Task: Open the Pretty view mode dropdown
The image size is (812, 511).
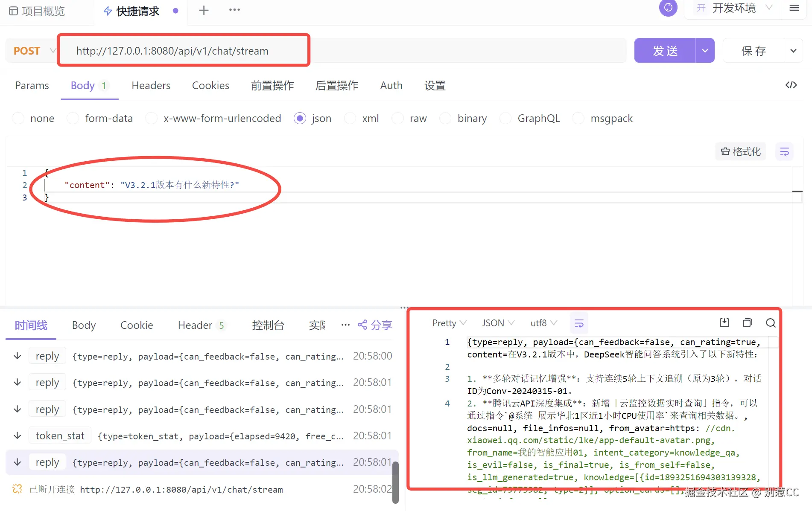Action: tap(449, 323)
